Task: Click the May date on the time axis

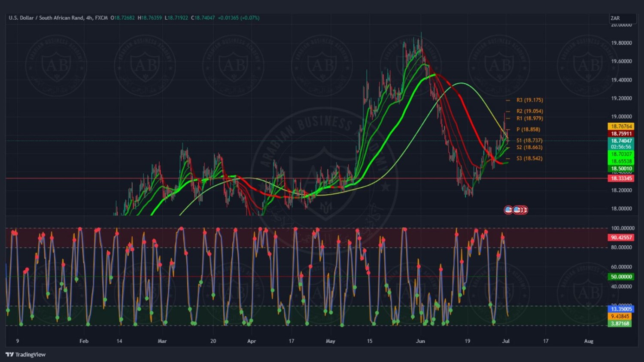Action: tap(330, 341)
